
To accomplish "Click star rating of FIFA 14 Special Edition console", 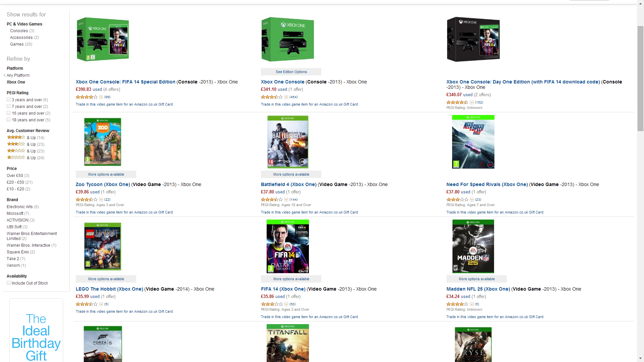I will click(x=87, y=97).
